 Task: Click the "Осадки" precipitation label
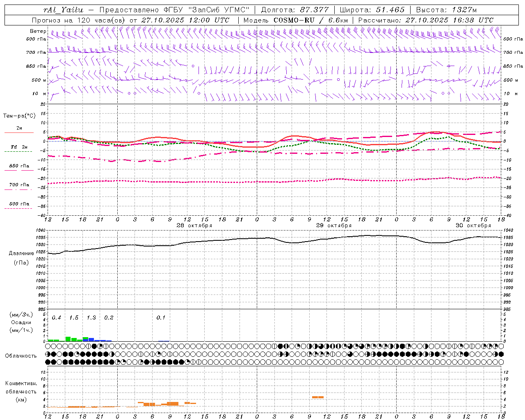[21, 322]
